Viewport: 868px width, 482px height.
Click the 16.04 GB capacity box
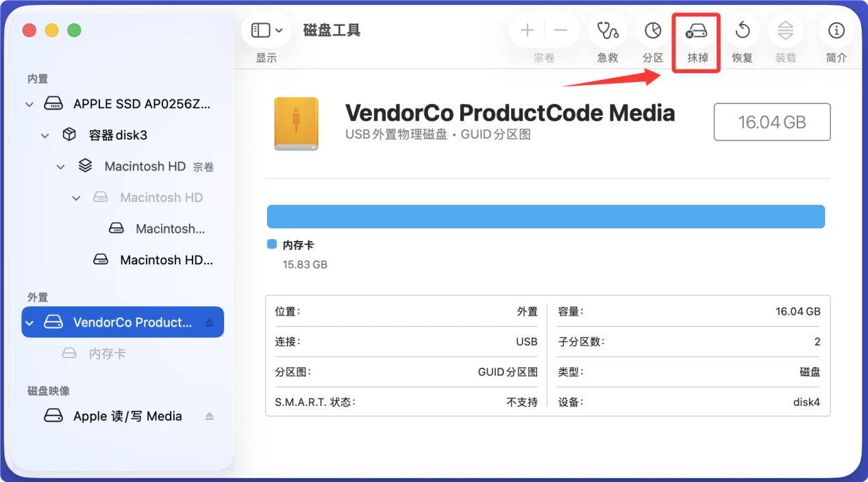[771, 122]
